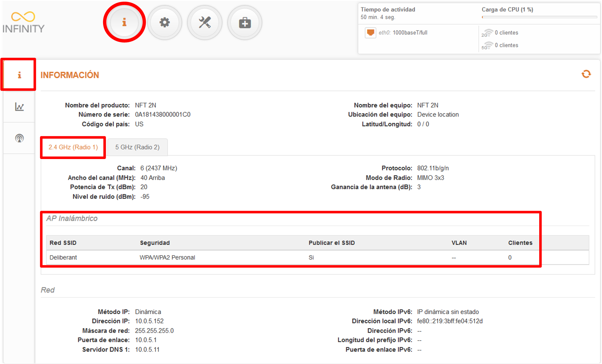Click the Tx power value 20
The image size is (602, 364).
[144, 187]
